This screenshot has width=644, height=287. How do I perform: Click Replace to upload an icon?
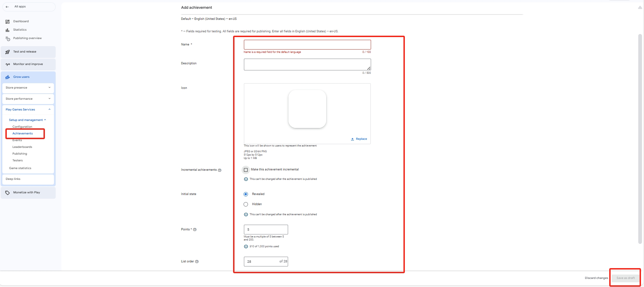click(x=359, y=139)
